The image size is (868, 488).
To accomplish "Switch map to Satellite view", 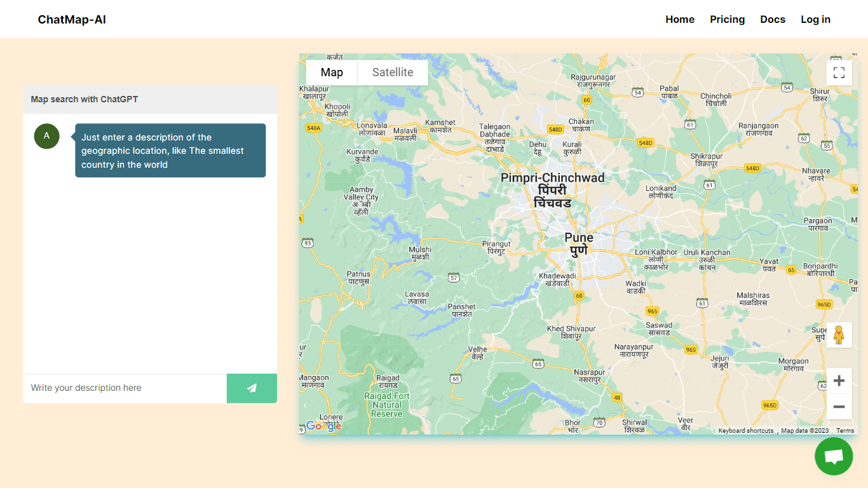I will click(x=393, y=72).
